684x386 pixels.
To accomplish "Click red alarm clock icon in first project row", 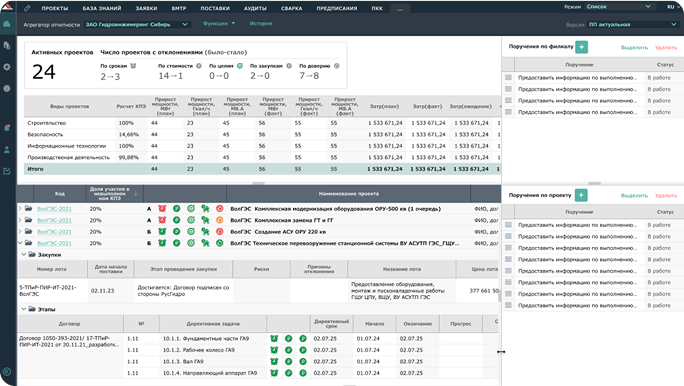I will (x=162, y=208).
